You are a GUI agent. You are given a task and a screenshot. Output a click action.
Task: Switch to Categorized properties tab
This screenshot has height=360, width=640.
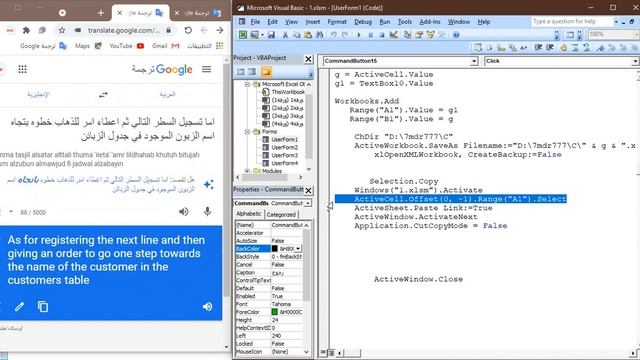point(281,214)
